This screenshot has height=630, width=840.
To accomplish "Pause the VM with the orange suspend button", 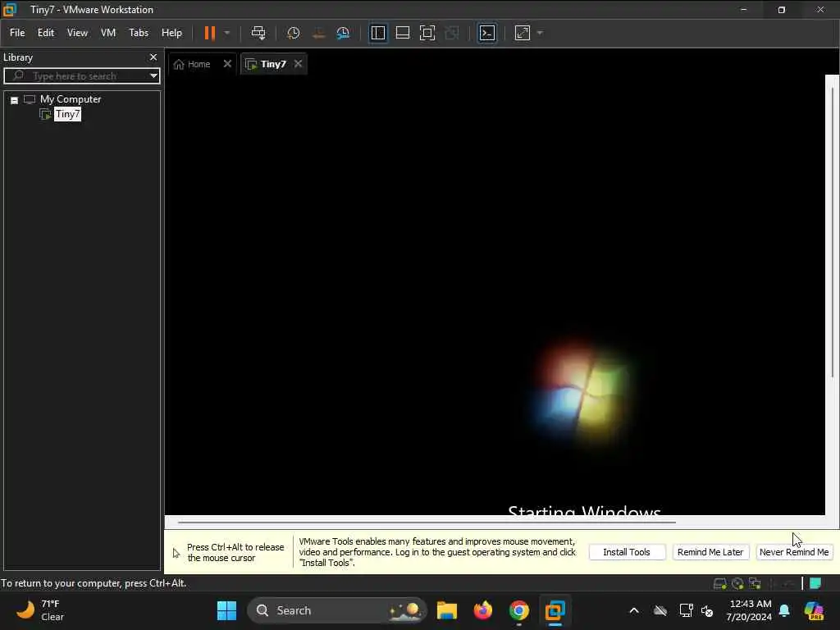I will [x=209, y=33].
